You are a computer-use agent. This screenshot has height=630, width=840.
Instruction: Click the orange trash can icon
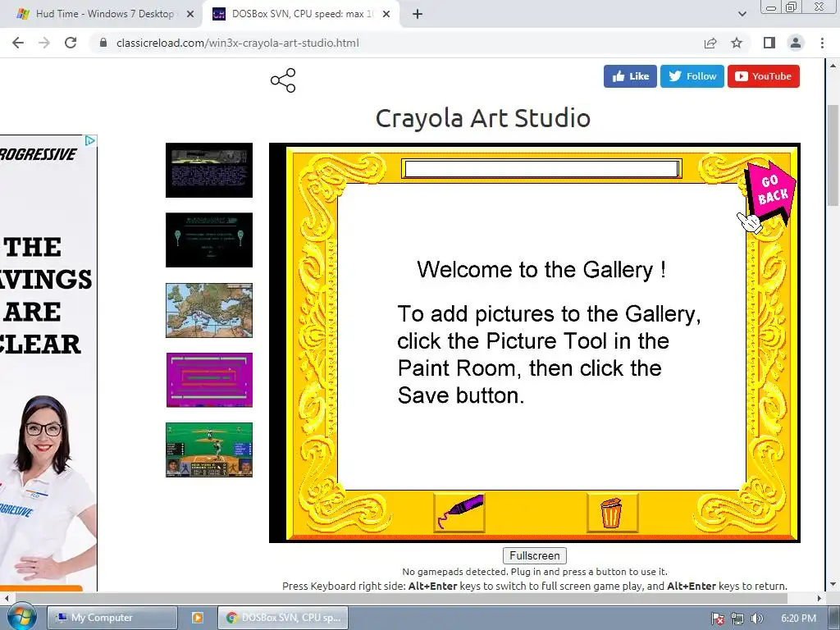click(x=612, y=512)
